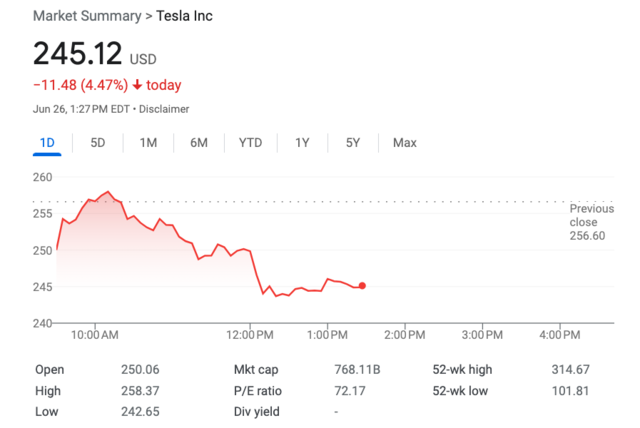Click the 52-wk high value 314.67
Screen dimensions: 640x428
tap(570, 369)
